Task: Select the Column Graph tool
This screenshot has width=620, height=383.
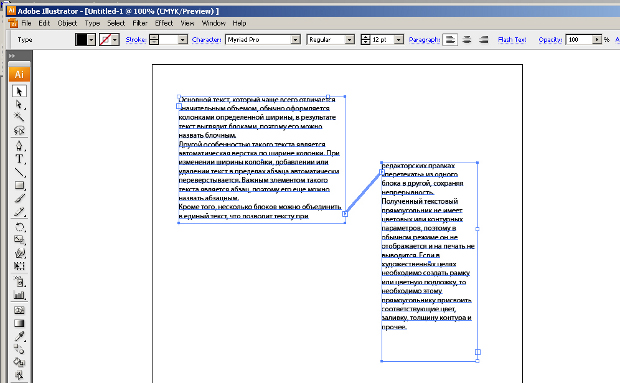Action: coord(19,295)
